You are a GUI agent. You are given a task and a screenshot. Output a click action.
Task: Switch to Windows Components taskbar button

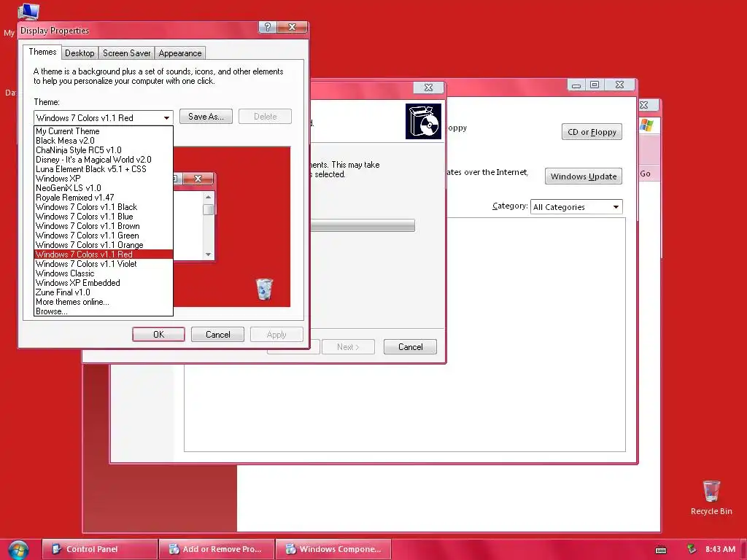click(333, 549)
